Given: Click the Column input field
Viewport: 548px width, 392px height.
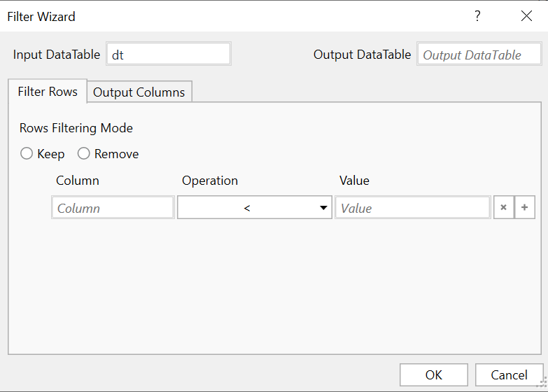Looking at the screenshot, I should coord(113,208).
